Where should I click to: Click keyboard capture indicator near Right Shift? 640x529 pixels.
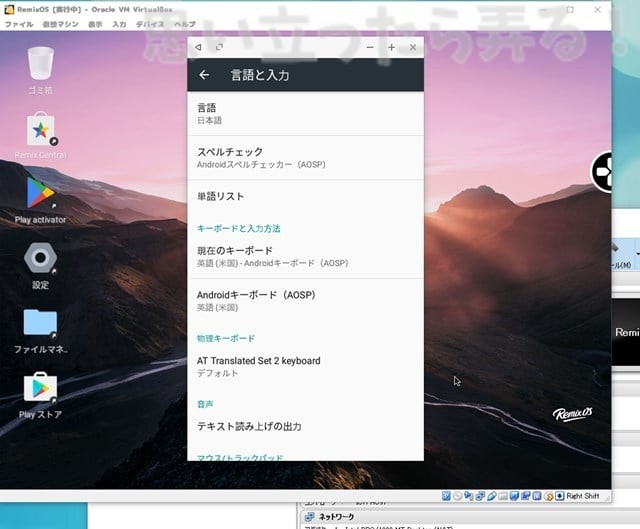[x=560, y=496]
